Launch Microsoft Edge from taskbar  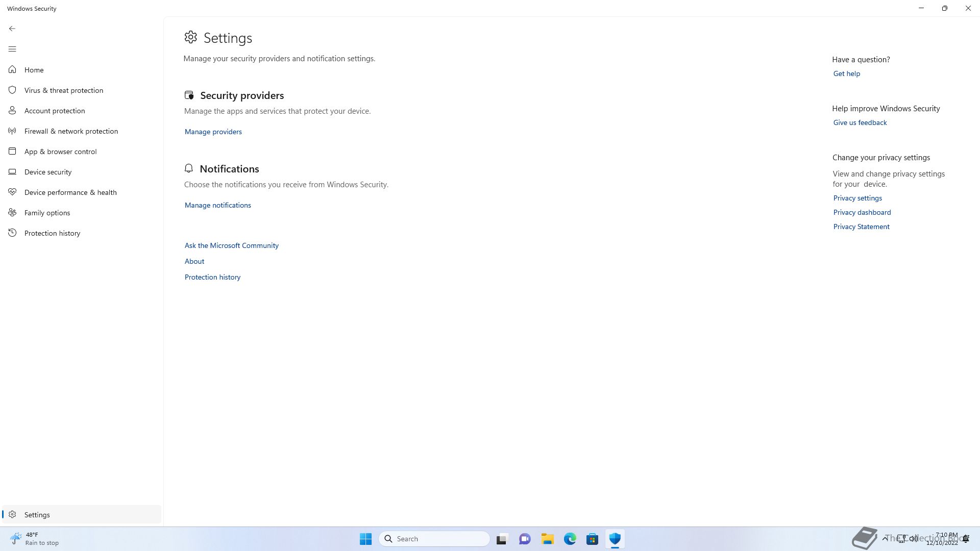click(570, 539)
